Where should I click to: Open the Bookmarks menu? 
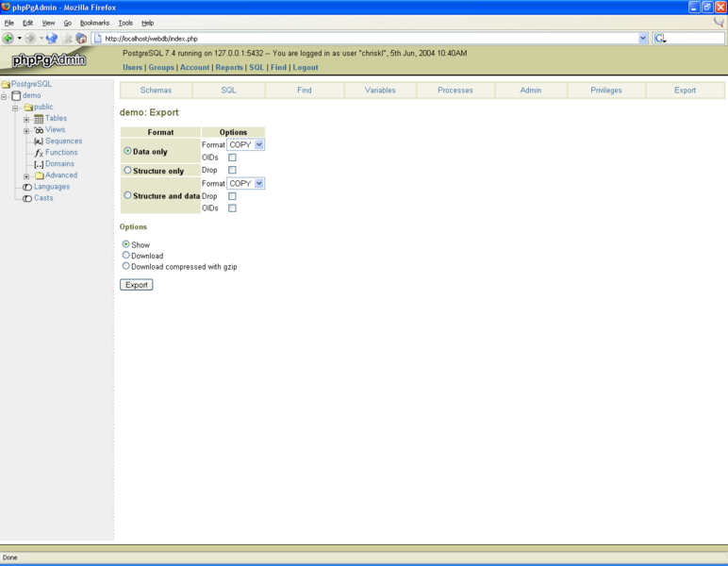click(94, 23)
